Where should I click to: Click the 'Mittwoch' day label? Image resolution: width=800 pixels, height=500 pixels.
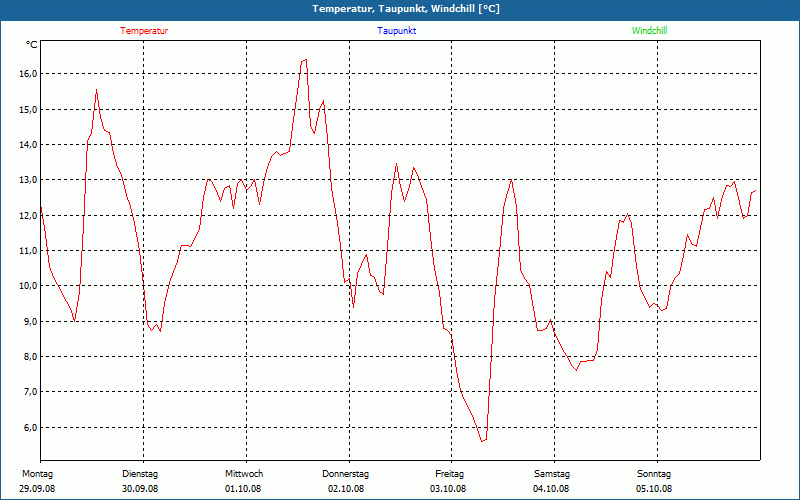pos(244,474)
